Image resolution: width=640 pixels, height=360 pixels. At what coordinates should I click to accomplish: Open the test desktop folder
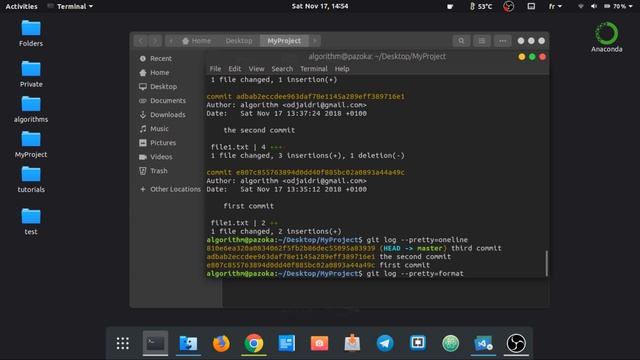coord(31,221)
